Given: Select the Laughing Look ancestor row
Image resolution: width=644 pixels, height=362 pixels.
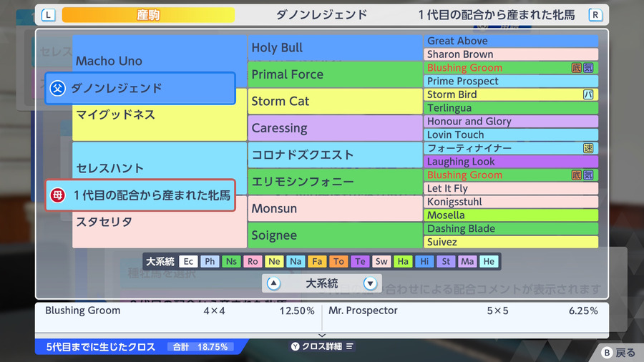Looking at the screenshot, I should [x=511, y=162].
